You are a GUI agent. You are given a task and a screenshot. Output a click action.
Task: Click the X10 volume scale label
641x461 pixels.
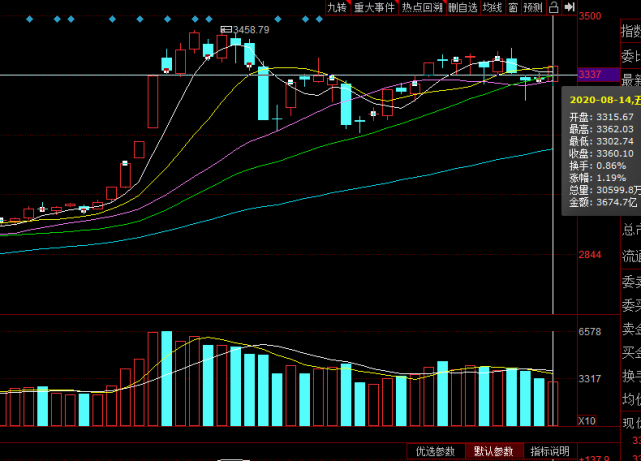[587, 421]
